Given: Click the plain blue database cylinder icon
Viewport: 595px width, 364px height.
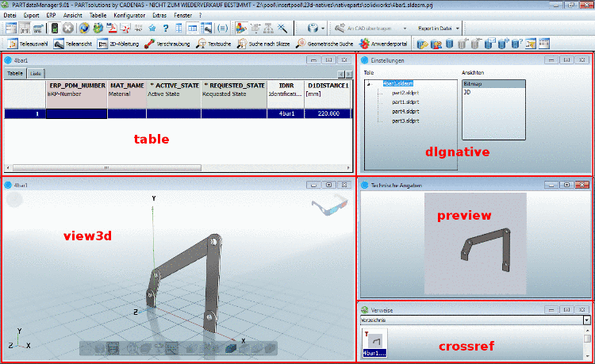Looking at the screenshot, I should tap(449, 44).
